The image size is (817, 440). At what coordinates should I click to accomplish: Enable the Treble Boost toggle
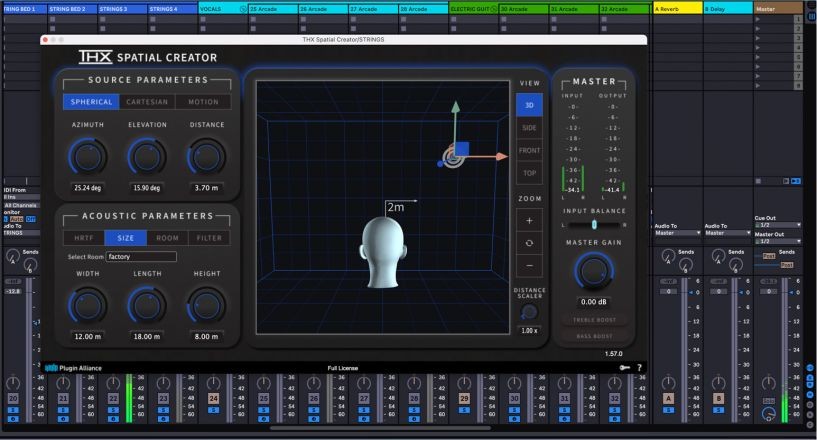click(594, 320)
